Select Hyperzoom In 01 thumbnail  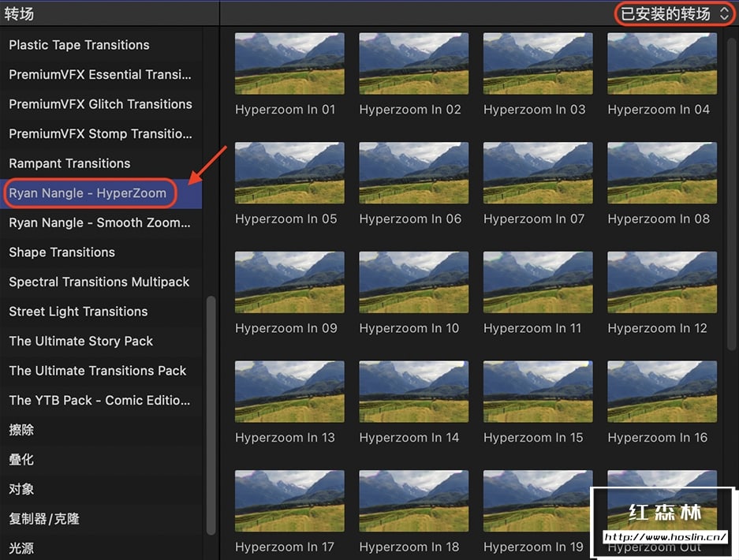click(x=289, y=63)
